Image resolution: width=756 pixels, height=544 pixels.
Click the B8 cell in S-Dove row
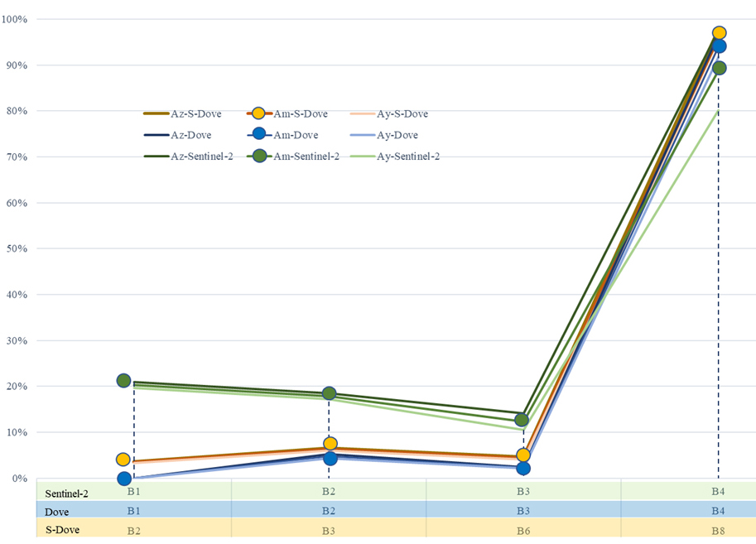718,530
